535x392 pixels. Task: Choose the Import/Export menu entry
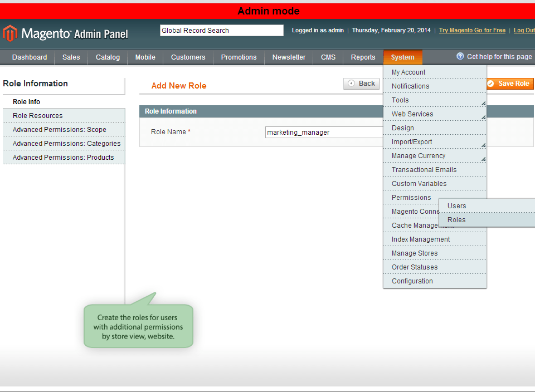(x=435, y=142)
